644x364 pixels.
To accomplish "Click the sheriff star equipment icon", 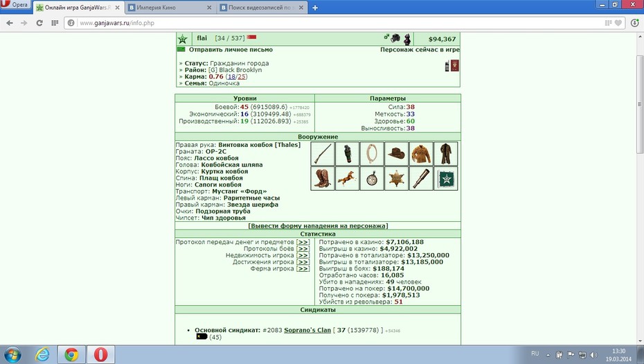I will [396, 178].
